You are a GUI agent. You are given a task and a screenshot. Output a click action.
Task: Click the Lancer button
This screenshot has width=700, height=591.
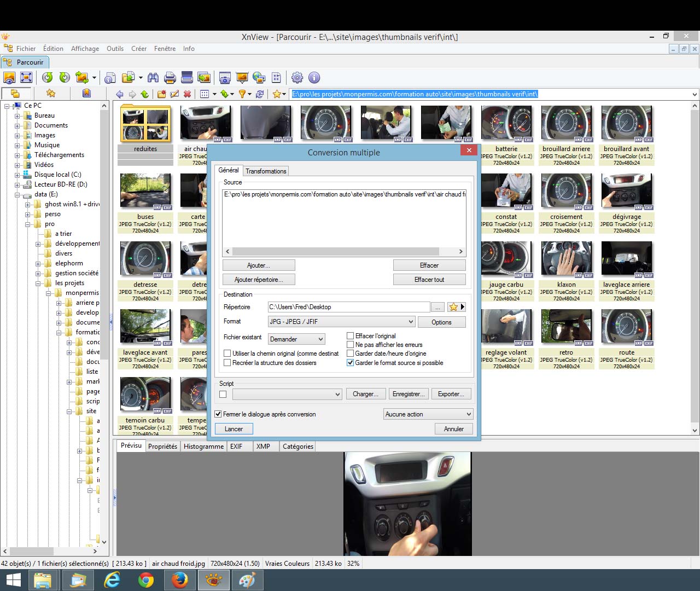234,429
